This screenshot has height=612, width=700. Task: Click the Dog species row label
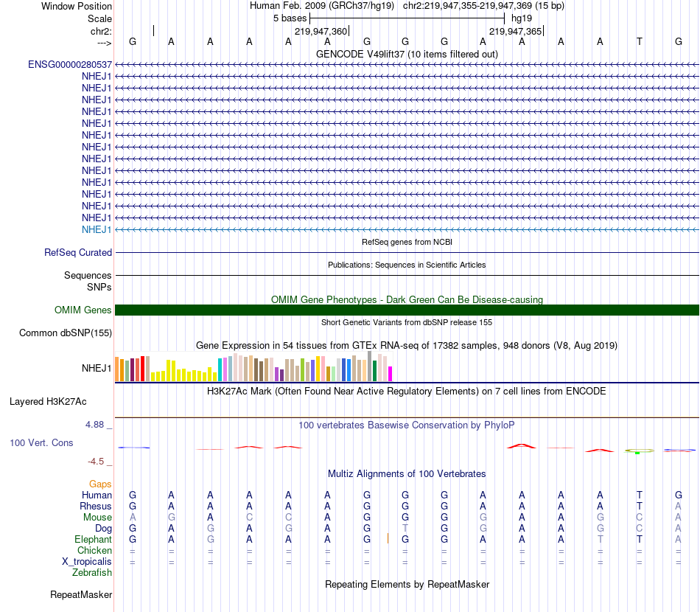click(103, 529)
